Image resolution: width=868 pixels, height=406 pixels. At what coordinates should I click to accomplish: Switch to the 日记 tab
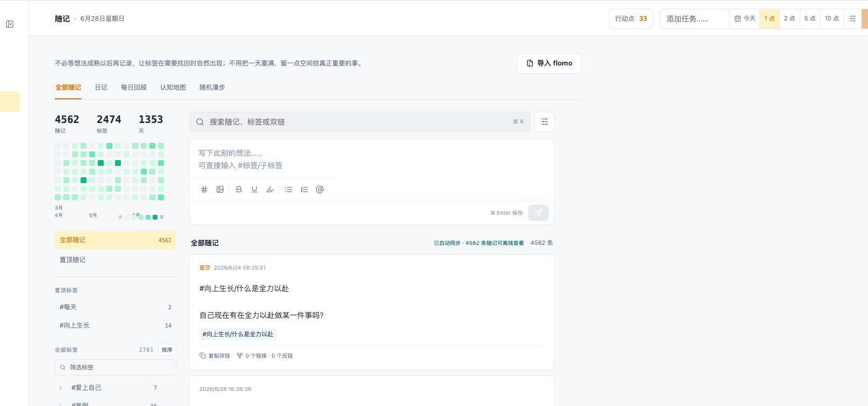pos(101,88)
